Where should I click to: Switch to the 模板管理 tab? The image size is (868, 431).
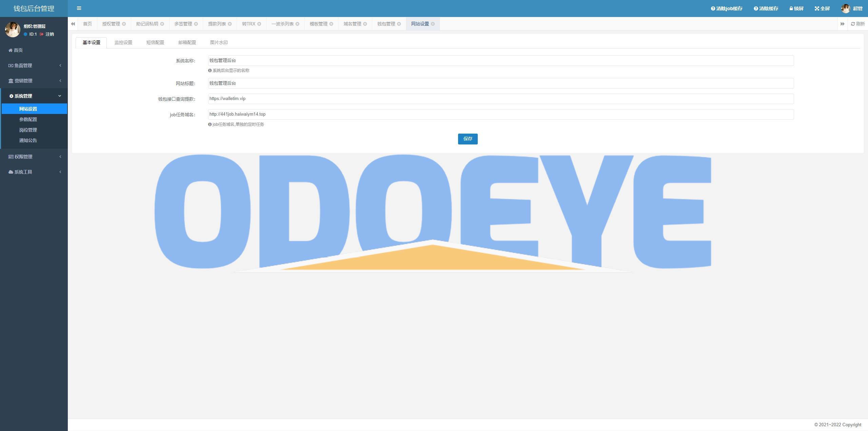pyautogui.click(x=319, y=24)
